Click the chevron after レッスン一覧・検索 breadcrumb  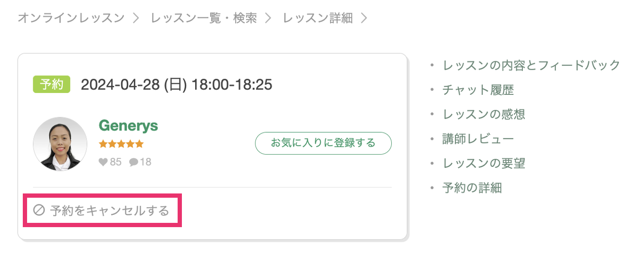(x=268, y=18)
